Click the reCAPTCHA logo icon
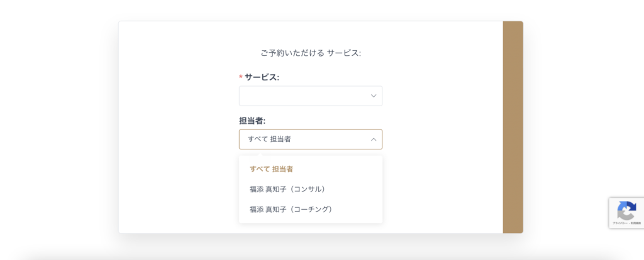 [626, 210]
